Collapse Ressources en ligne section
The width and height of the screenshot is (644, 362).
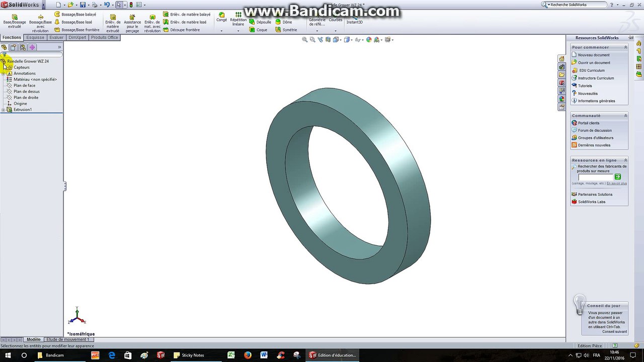pyautogui.click(x=625, y=160)
